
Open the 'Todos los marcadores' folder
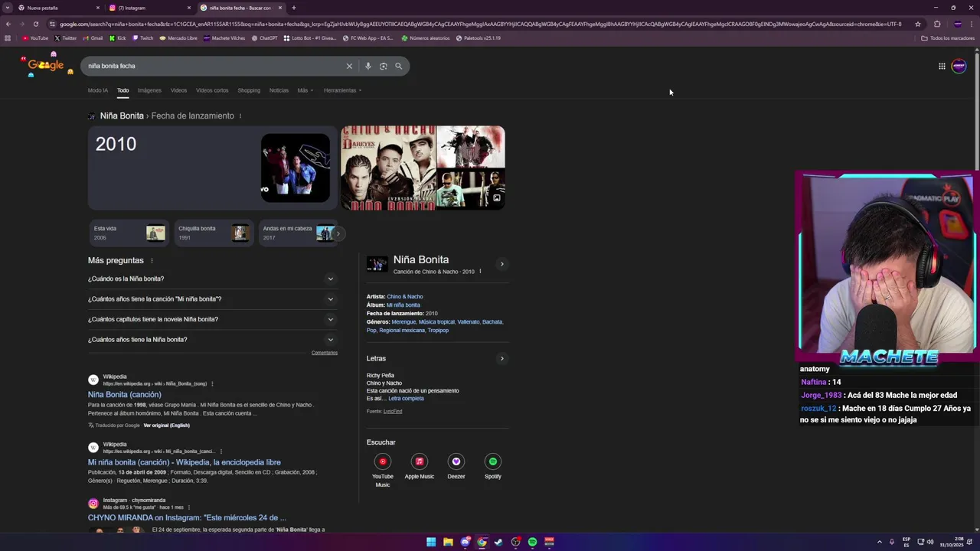pyautogui.click(x=948, y=37)
